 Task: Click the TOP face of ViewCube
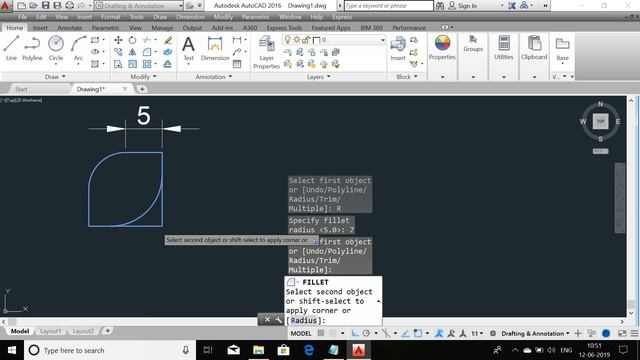click(600, 122)
